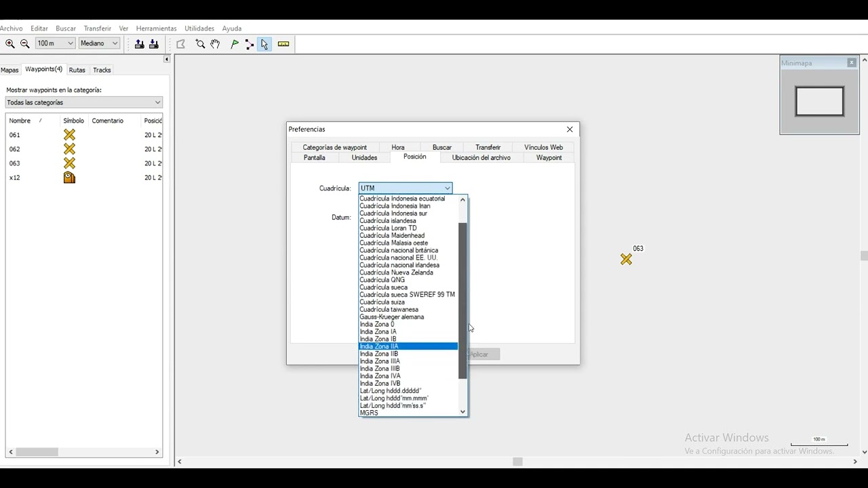Open the Herramientas menu
Screen dimensions: 868x488
[156, 28]
